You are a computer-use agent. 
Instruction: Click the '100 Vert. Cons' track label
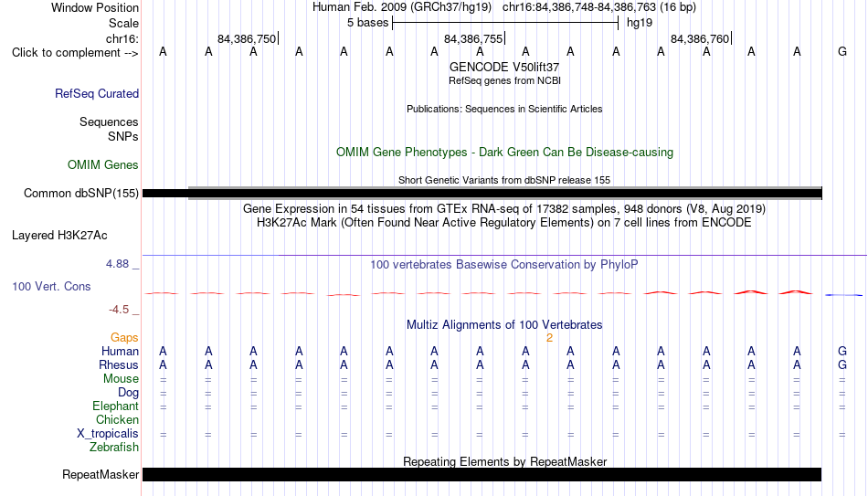pos(51,286)
